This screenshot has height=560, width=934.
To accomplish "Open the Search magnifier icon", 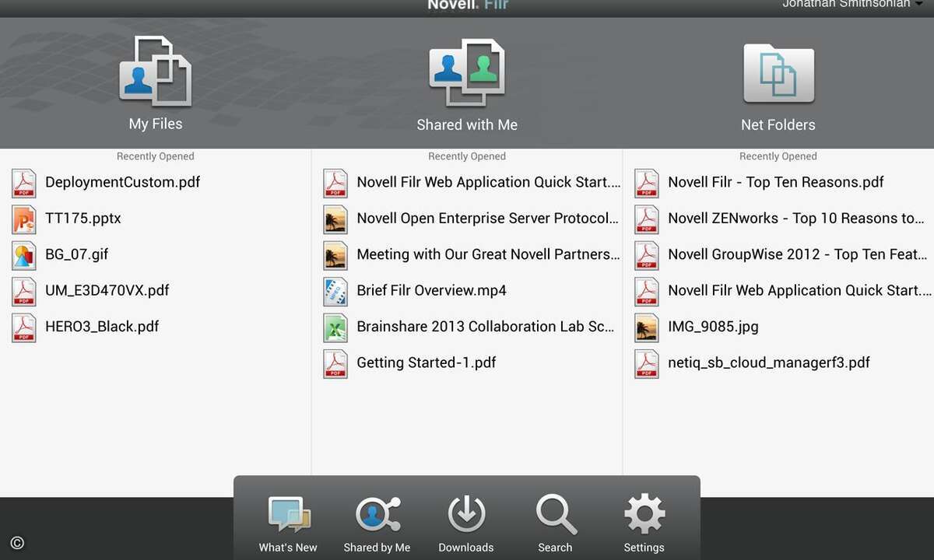I will [556, 514].
